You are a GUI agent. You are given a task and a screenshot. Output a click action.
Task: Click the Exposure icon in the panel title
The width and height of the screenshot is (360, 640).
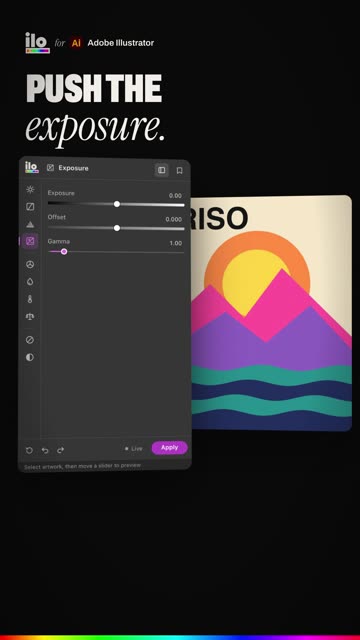point(50,167)
